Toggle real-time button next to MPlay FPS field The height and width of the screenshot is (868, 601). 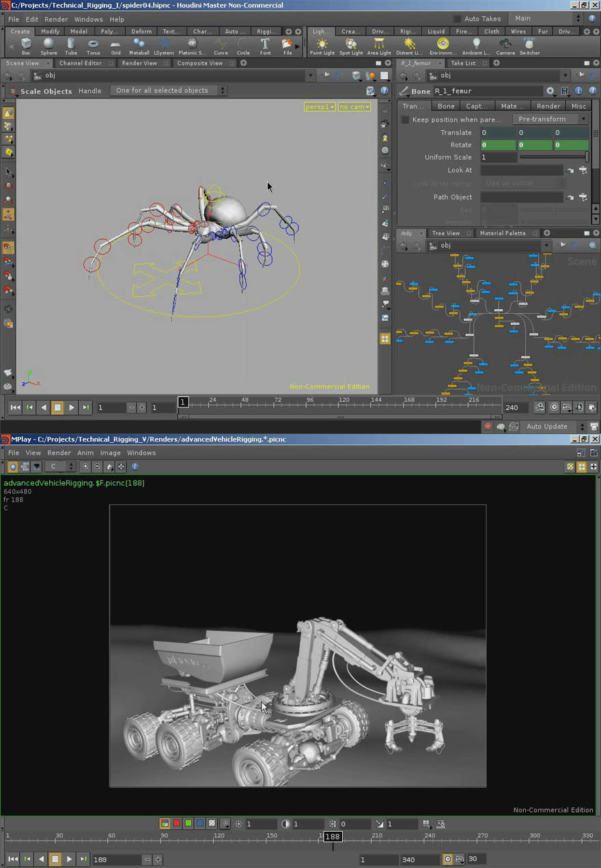(x=448, y=859)
